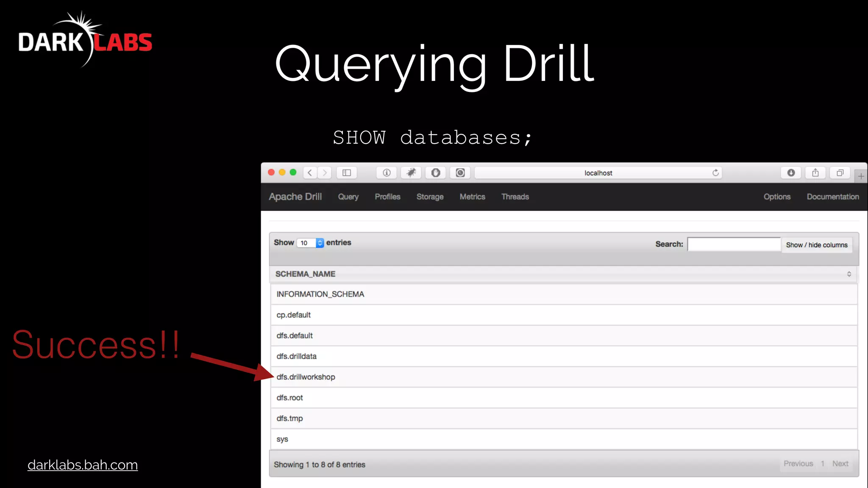Select the dfs.drillworkshop row
The width and height of the screenshot is (868, 488).
[x=564, y=377]
